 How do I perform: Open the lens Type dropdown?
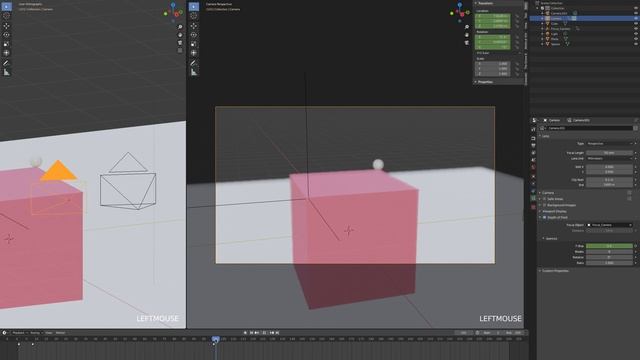click(x=609, y=144)
